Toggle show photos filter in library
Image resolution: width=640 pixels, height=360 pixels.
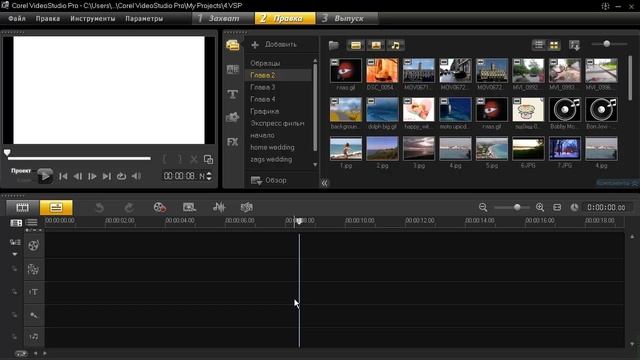[376, 45]
